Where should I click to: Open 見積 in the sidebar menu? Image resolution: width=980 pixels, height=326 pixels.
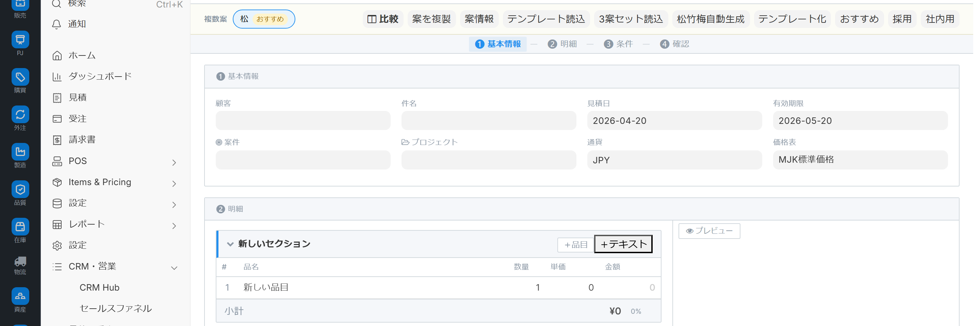tap(78, 98)
